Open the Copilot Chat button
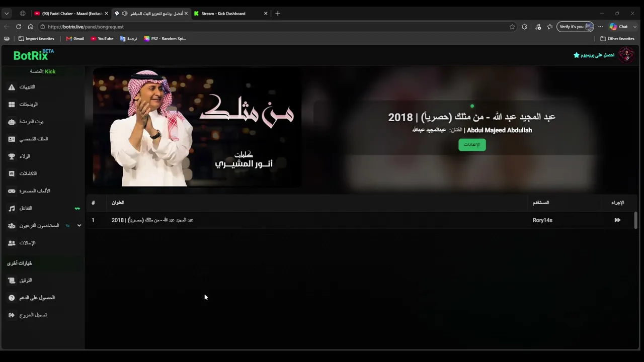Viewport: 644px width, 362px height. 618,27
